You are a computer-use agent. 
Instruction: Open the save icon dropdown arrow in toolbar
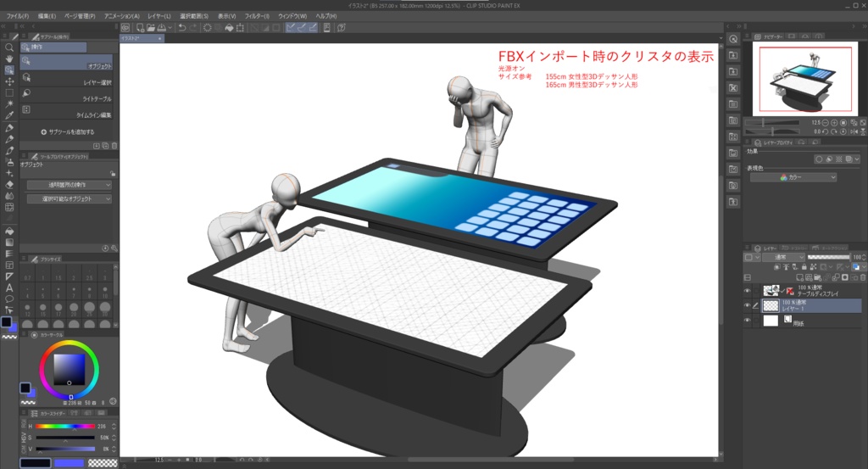coord(170,28)
